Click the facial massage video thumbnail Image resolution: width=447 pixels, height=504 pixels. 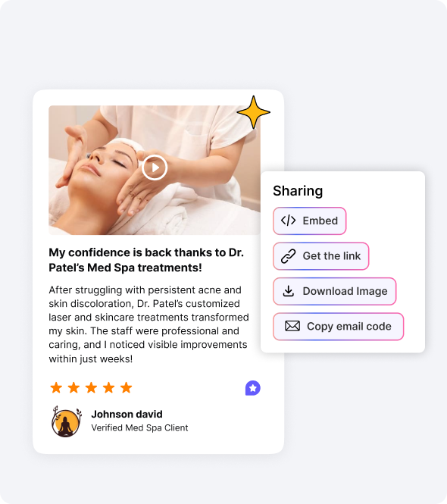tap(155, 170)
